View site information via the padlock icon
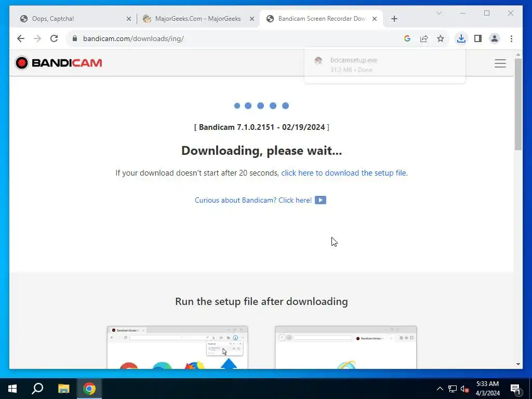This screenshot has width=532, height=399. click(x=75, y=38)
